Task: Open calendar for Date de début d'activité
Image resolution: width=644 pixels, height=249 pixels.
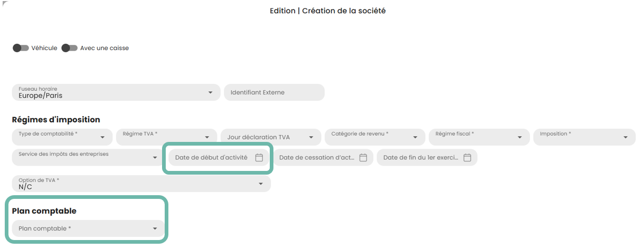Action: [259, 158]
